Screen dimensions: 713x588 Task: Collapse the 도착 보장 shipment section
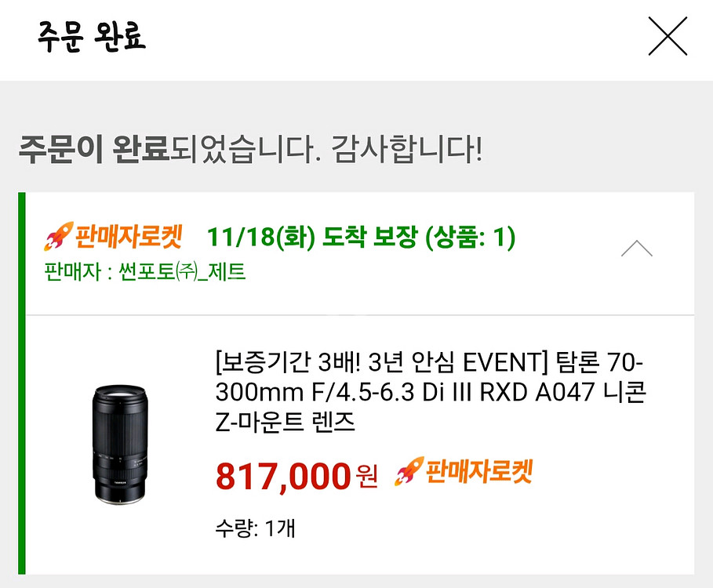point(636,249)
